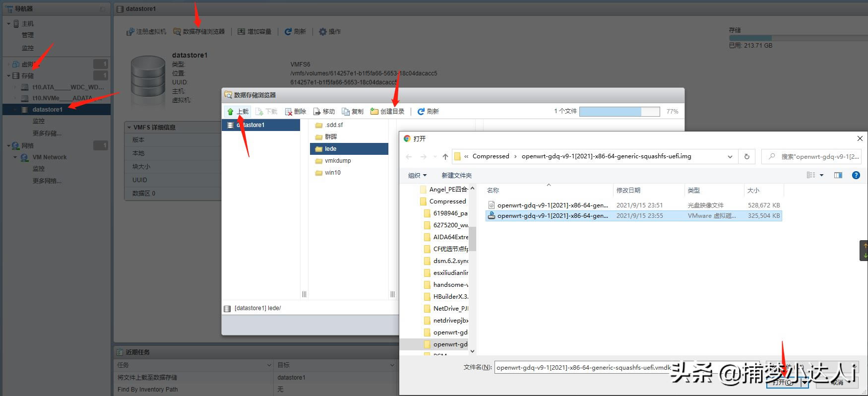The image size is (868, 396).
Task: Click the Angel_PE四合 folder in tree
Action: point(444,190)
